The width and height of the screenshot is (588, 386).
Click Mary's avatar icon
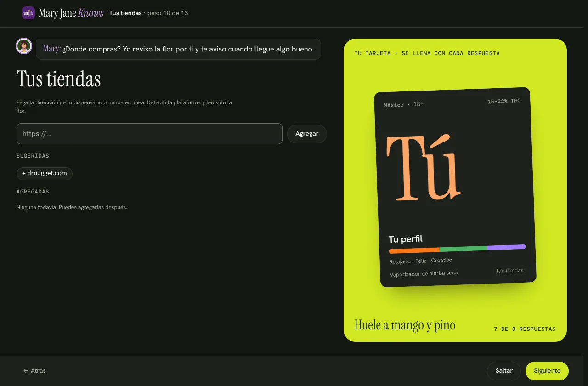[24, 46]
